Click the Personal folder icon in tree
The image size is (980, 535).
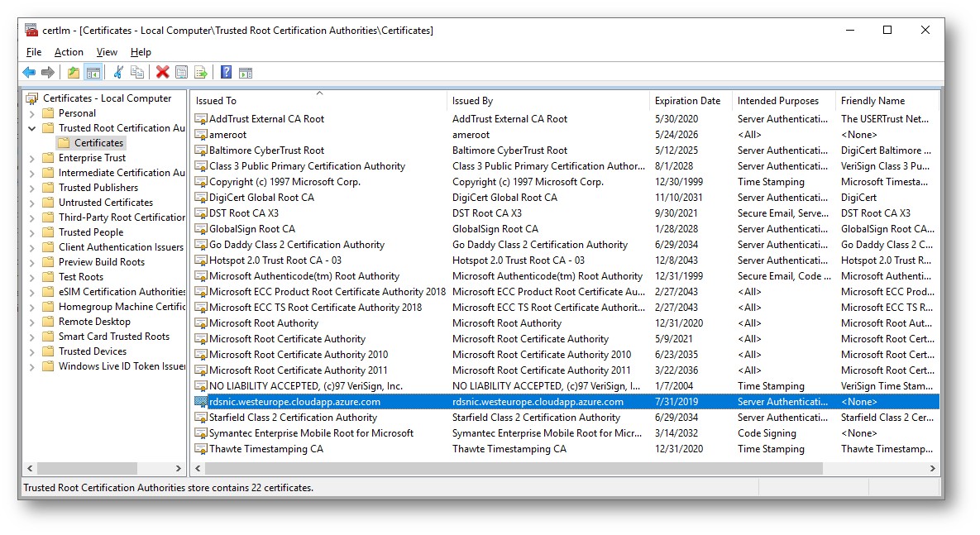coord(48,113)
